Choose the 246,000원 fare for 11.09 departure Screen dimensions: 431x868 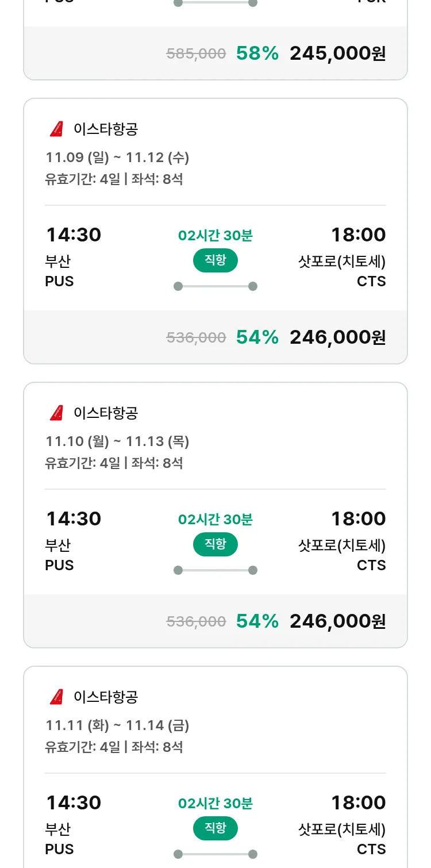337,337
